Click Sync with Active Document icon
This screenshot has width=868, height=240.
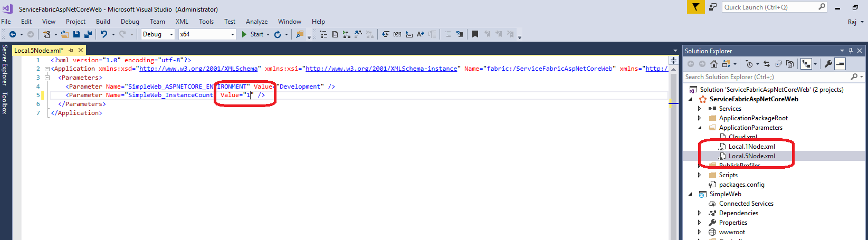point(767,64)
